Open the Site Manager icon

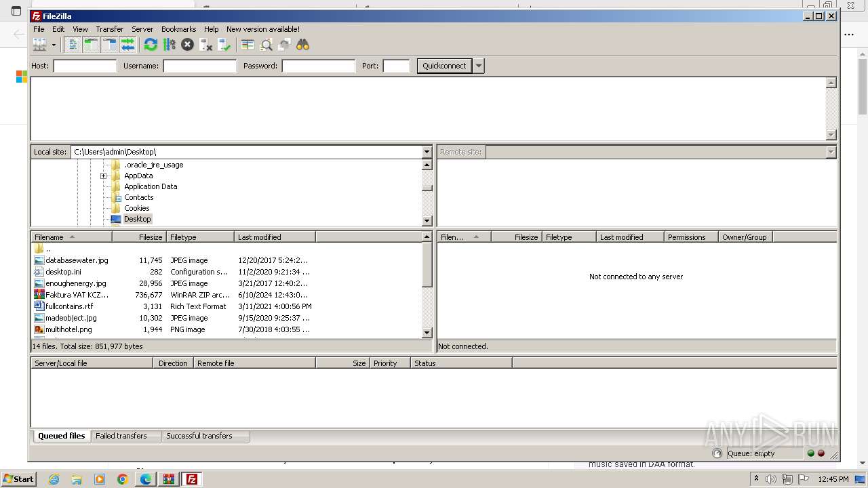click(40, 45)
